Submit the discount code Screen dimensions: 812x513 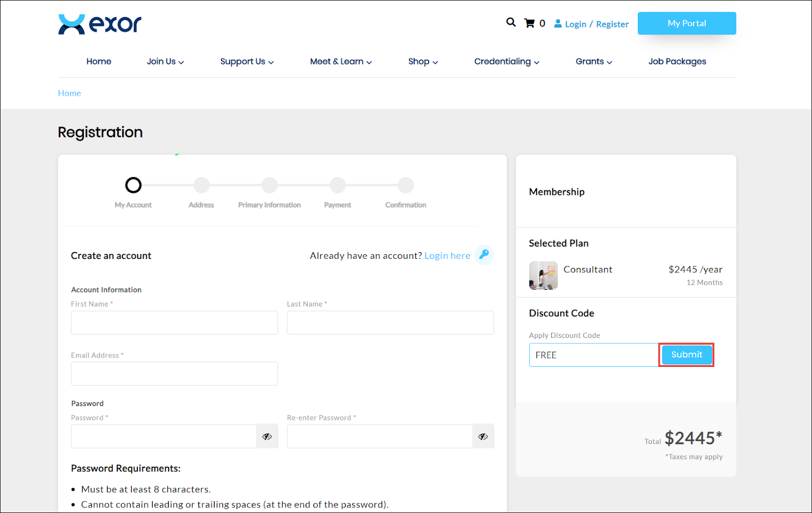pos(686,355)
